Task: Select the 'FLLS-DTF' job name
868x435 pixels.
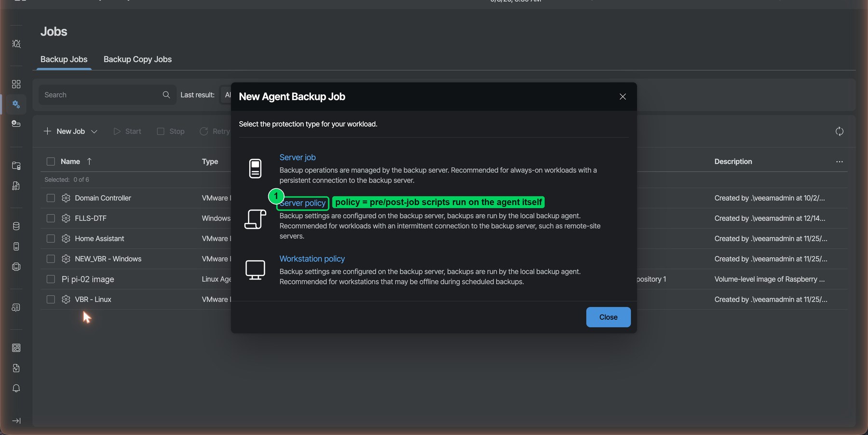Action: click(x=91, y=218)
